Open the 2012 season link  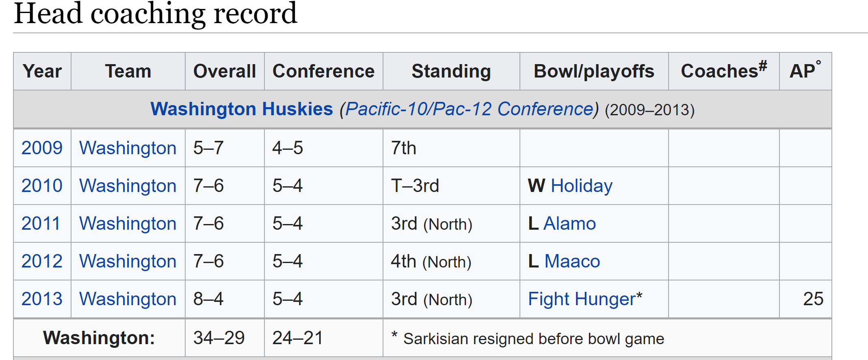point(42,261)
